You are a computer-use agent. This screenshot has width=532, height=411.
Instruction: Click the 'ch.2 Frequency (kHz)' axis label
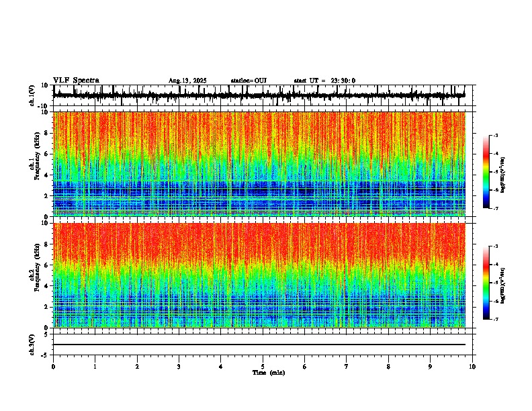(36, 267)
